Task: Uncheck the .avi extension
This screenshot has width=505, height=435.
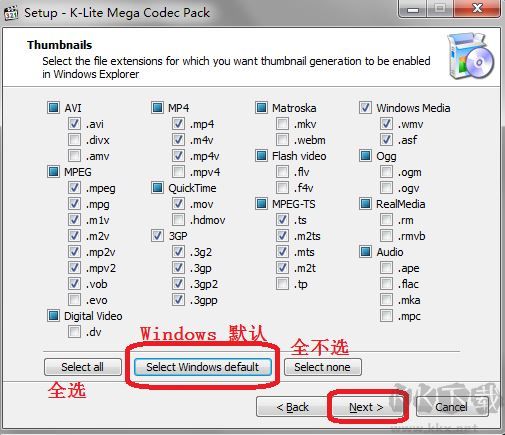Action: (x=74, y=124)
